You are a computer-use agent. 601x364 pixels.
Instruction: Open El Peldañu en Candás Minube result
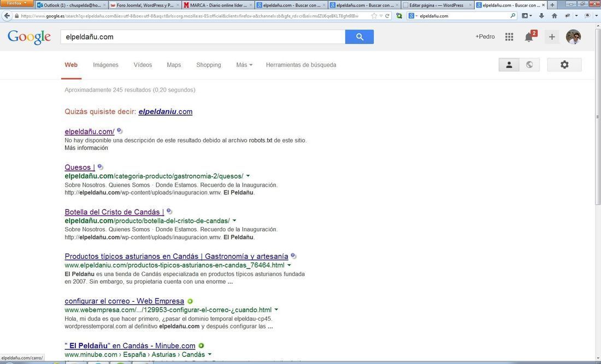click(130, 346)
